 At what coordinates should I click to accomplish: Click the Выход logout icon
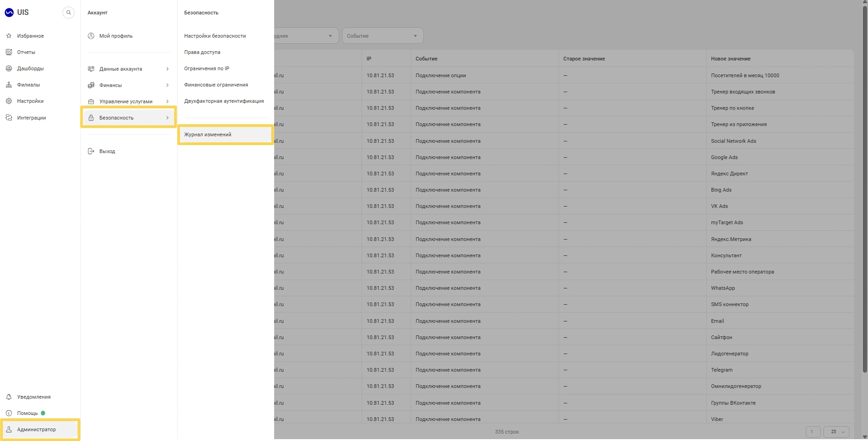tap(91, 151)
